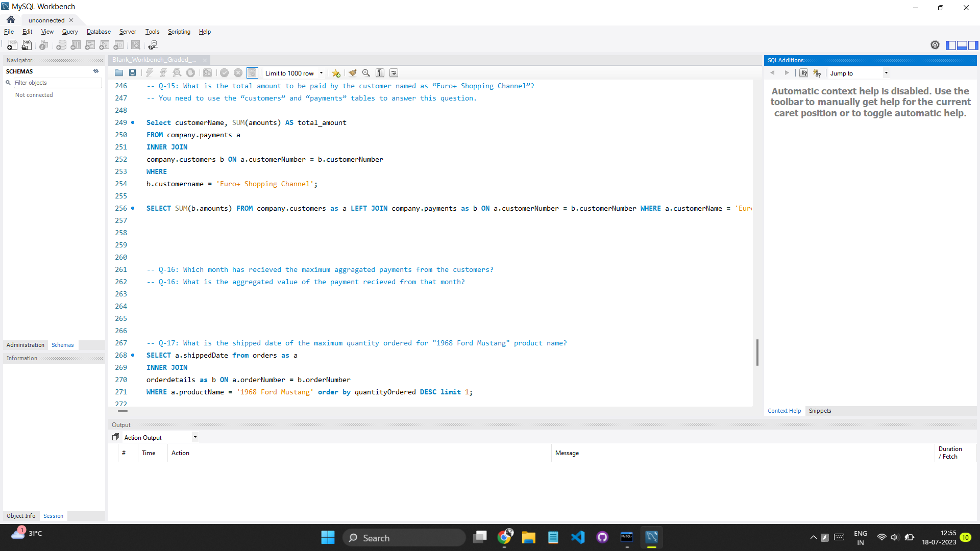Switch to the Schemas tab
This screenshot has height=551, width=980.
point(62,345)
